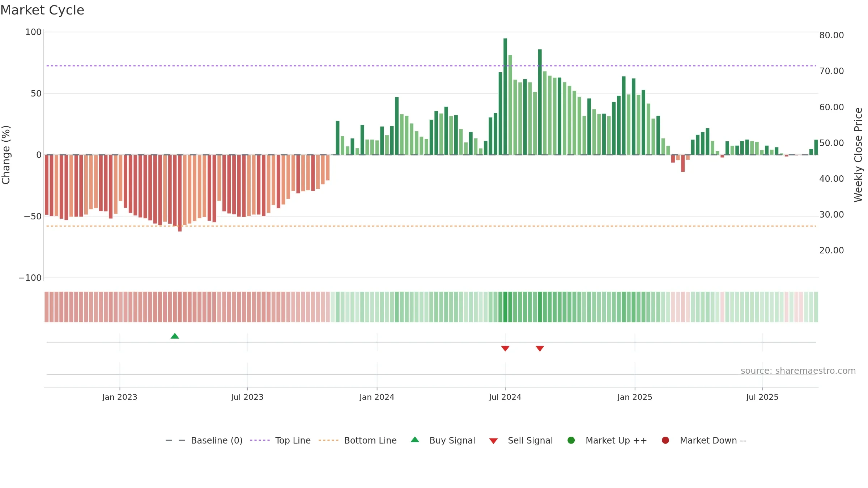
Task: Click the 80.00 tick on the right axis
Action: (x=831, y=35)
